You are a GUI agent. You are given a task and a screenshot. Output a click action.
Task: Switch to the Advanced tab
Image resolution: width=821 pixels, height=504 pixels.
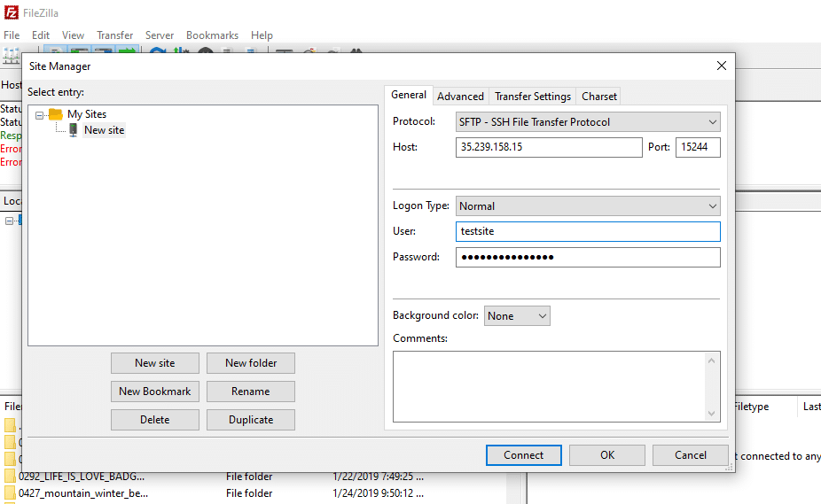[x=460, y=97]
